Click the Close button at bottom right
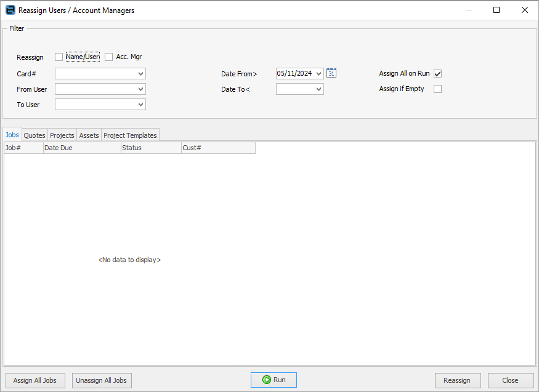This screenshot has height=392, width=539. pyautogui.click(x=511, y=380)
